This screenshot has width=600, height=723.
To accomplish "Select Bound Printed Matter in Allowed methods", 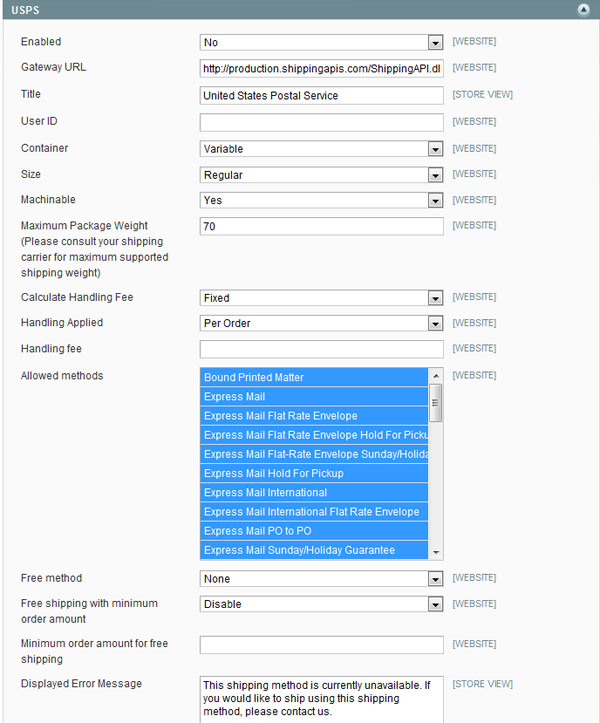I will tap(314, 377).
